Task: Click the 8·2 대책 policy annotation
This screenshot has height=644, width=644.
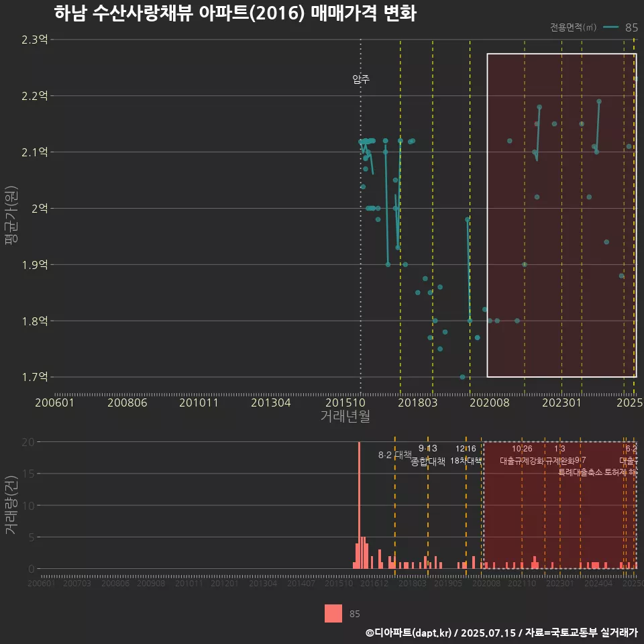Action: point(394,455)
